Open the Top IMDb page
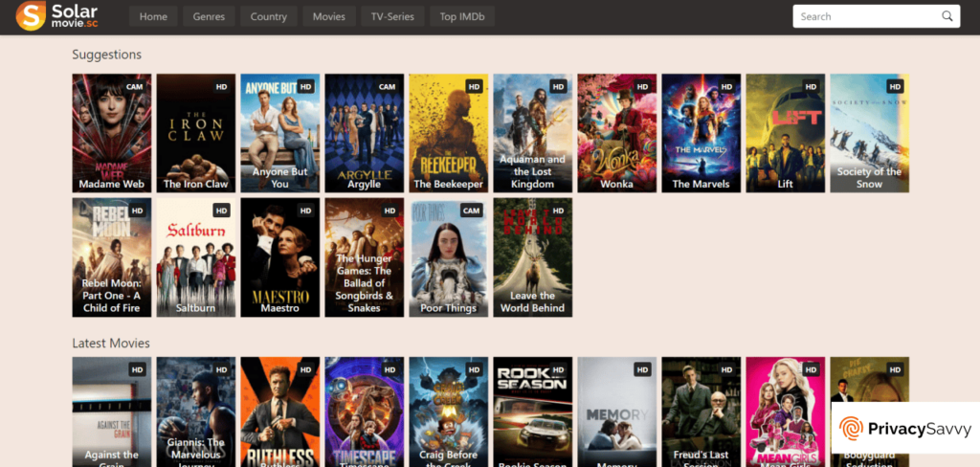The image size is (980, 467). pyautogui.click(x=462, y=17)
